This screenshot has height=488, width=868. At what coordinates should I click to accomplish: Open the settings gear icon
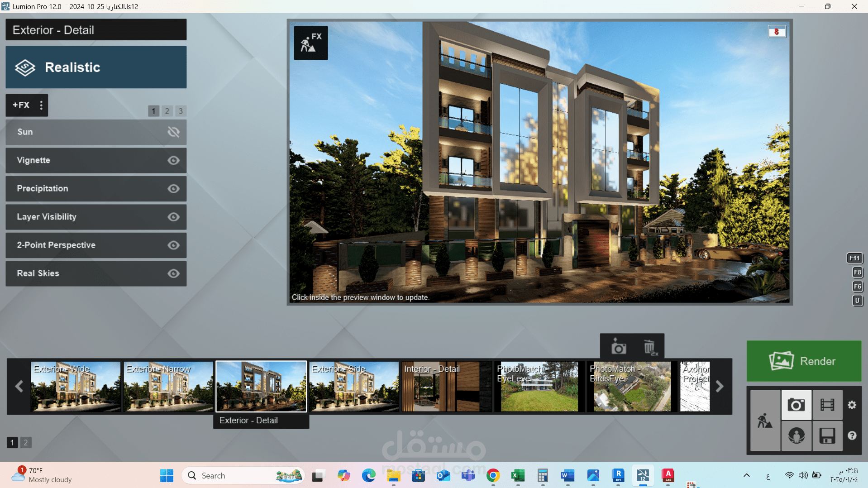pyautogui.click(x=852, y=405)
